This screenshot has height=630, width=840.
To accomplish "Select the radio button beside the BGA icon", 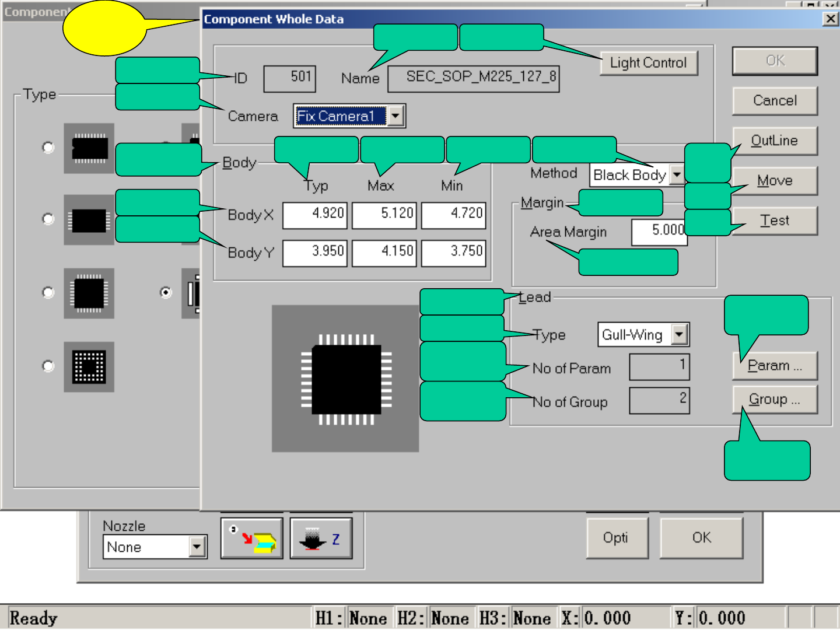I will point(48,366).
